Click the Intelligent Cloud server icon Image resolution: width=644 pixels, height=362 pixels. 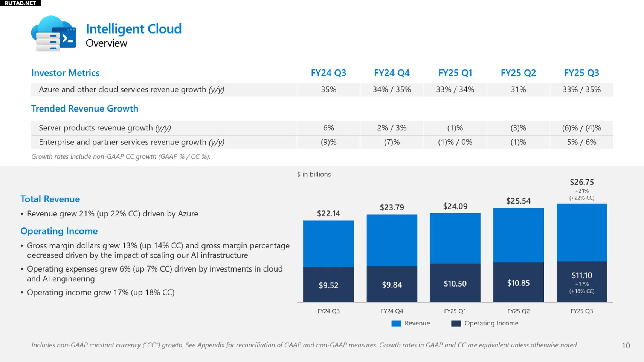[54, 34]
